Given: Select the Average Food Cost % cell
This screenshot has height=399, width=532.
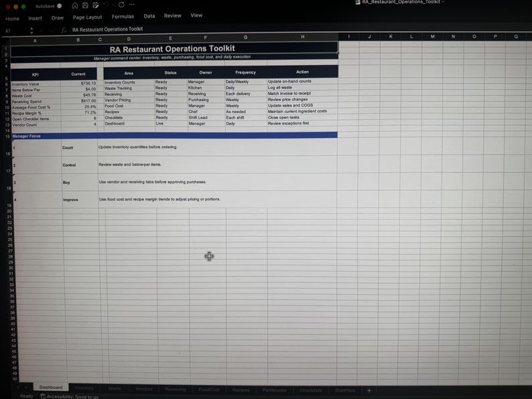Looking at the screenshot, I should 36,107.
